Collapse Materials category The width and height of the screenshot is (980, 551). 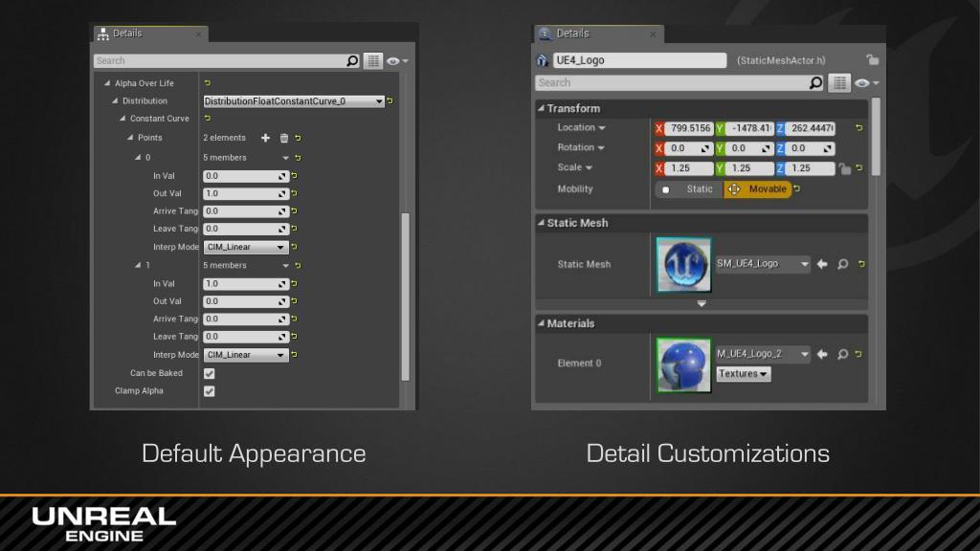pyautogui.click(x=542, y=323)
